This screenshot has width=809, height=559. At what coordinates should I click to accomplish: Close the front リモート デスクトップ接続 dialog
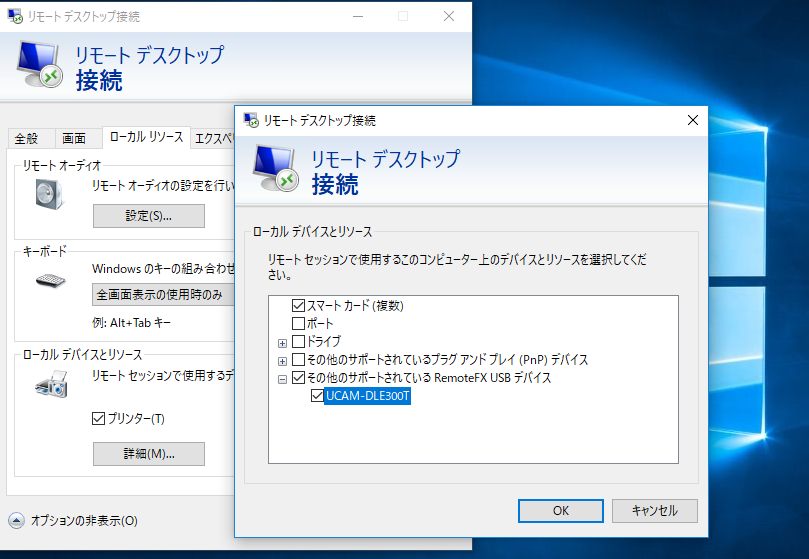[692, 120]
